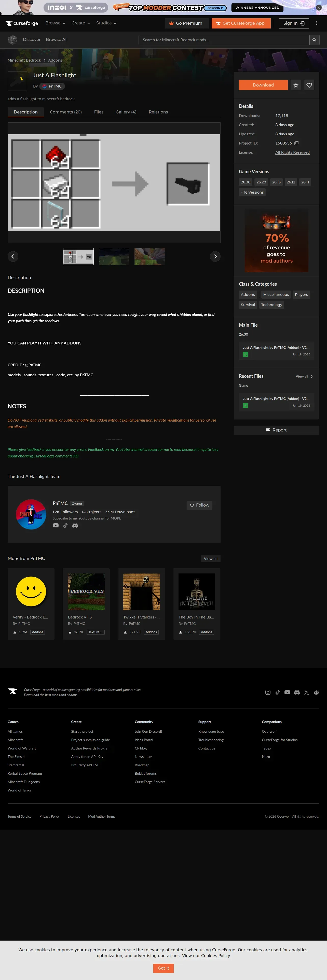Screen dimensions: 327x980
Task: Open the Comments (20) tab
Action: tap(66, 112)
